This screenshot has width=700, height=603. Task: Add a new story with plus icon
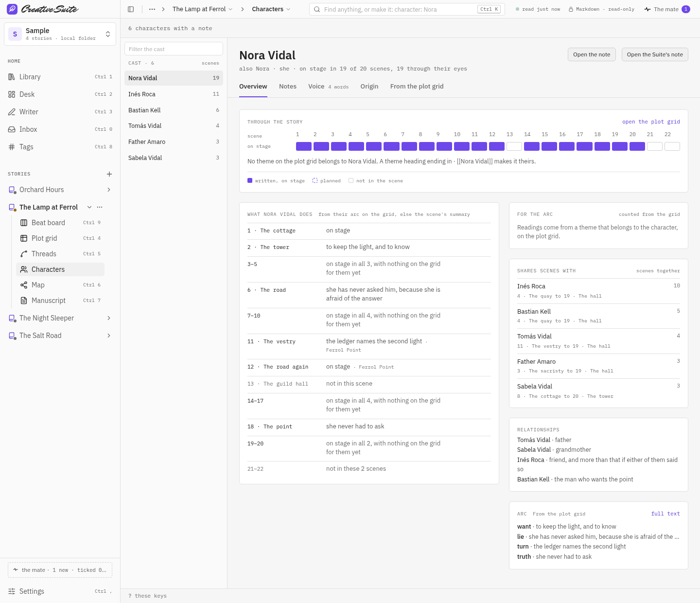coord(109,174)
